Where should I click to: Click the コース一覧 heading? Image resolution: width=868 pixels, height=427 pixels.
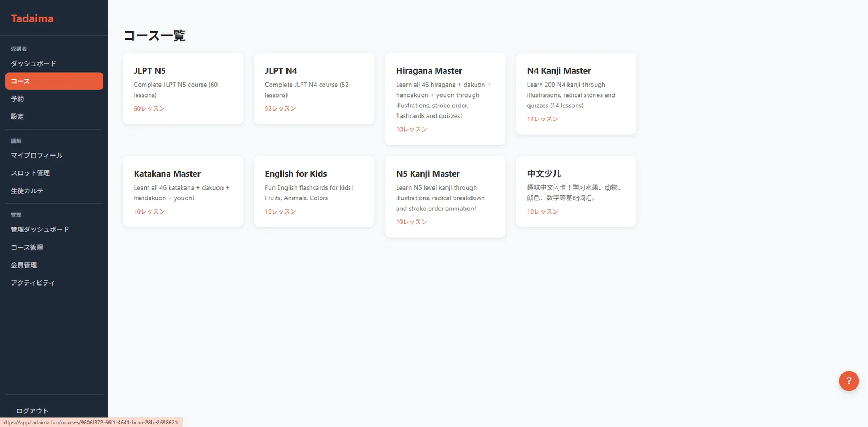[x=155, y=36]
